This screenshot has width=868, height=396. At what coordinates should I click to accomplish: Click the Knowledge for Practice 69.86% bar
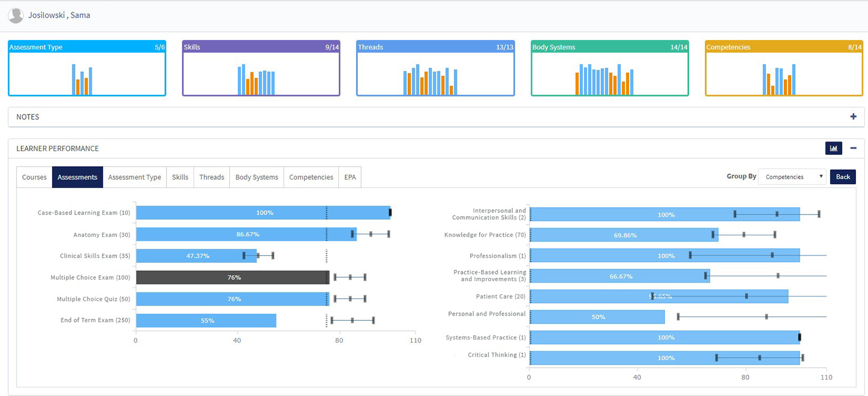coord(623,235)
